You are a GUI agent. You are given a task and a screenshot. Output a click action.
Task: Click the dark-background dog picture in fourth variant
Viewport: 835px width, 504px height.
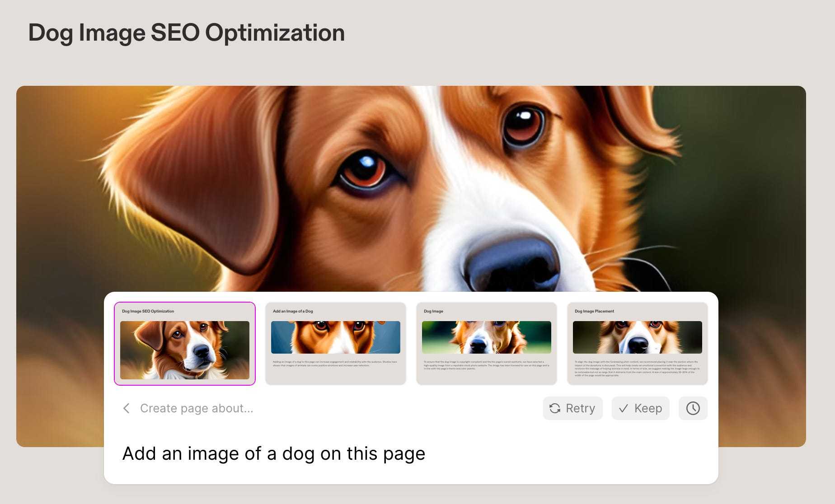638,337
